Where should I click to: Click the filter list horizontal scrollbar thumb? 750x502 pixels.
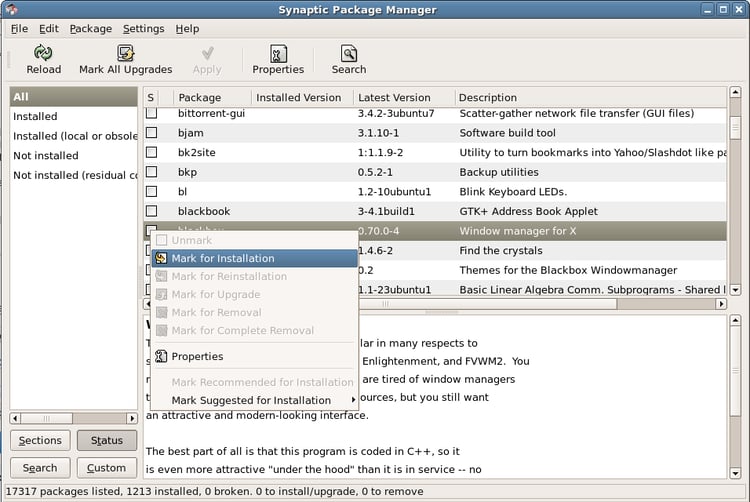point(47,418)
